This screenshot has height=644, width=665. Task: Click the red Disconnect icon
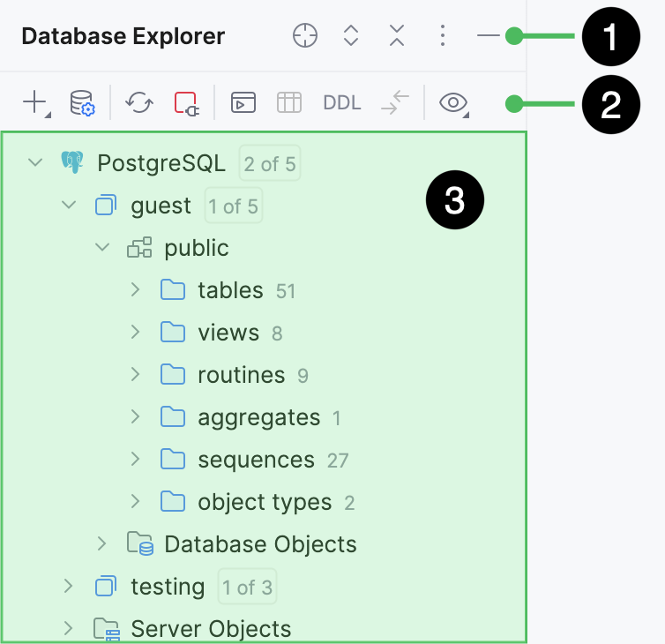point(186,102)
